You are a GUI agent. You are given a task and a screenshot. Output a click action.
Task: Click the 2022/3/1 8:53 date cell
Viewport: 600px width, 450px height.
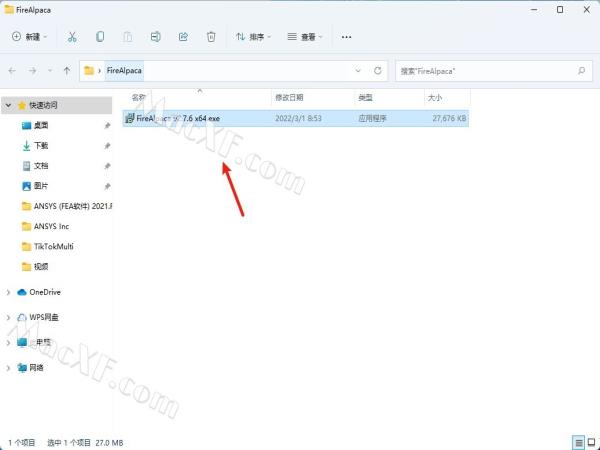pos(298,118)
